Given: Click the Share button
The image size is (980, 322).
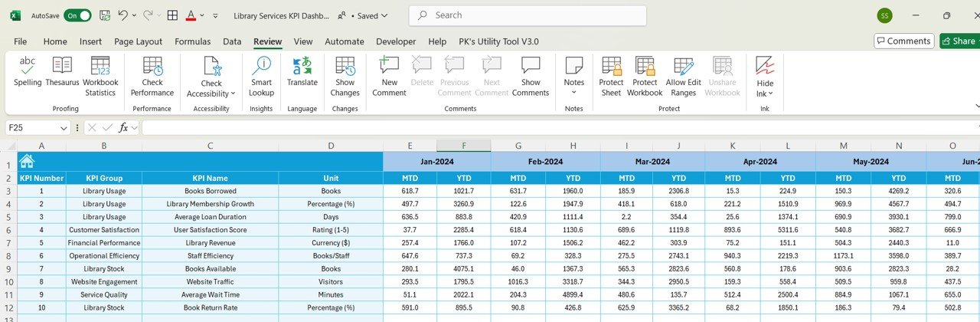Looking at the screenshot, I should click(958, 41).
